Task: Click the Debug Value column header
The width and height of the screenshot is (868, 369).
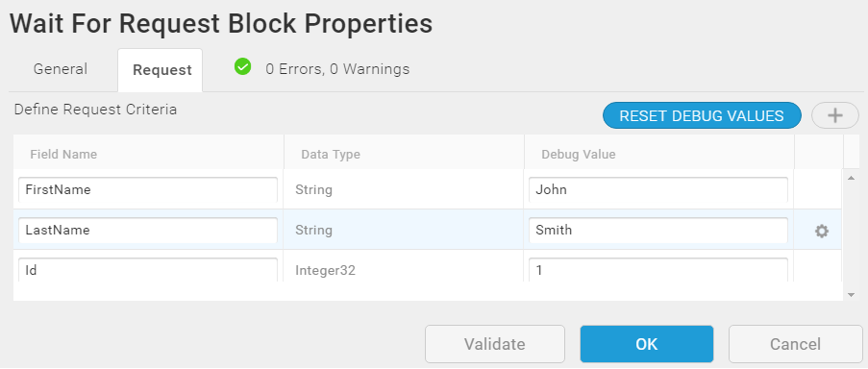Action: (x=579, y=155)
